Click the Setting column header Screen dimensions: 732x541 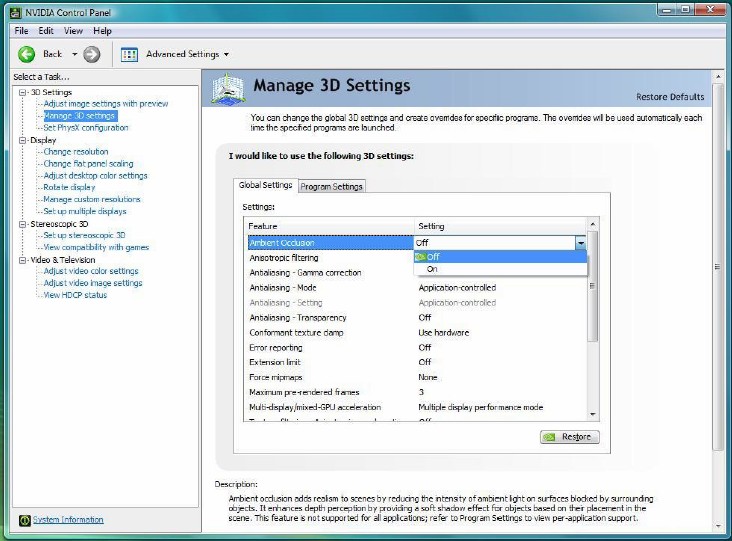click(500, 226)
